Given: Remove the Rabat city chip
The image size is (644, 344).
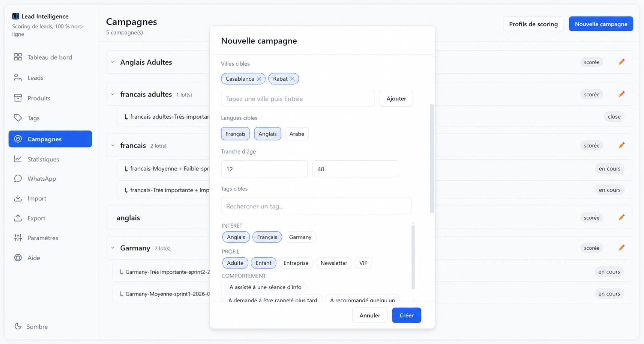Looking at the screenshot, I should coord(293,79).
